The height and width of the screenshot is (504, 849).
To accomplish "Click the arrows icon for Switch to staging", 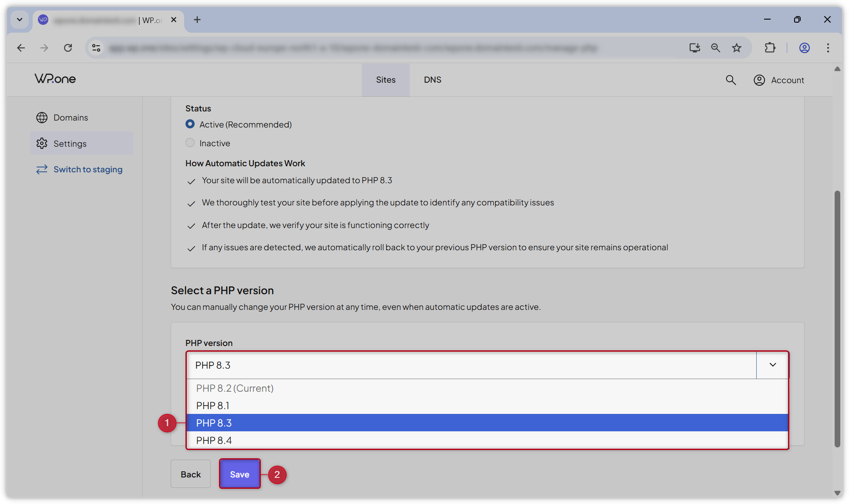I will pos(41,169).
